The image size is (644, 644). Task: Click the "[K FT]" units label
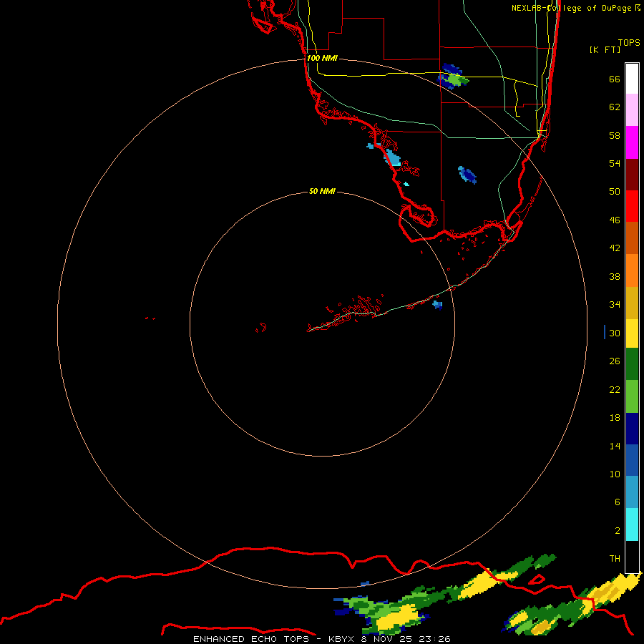[x=605, y=49]
